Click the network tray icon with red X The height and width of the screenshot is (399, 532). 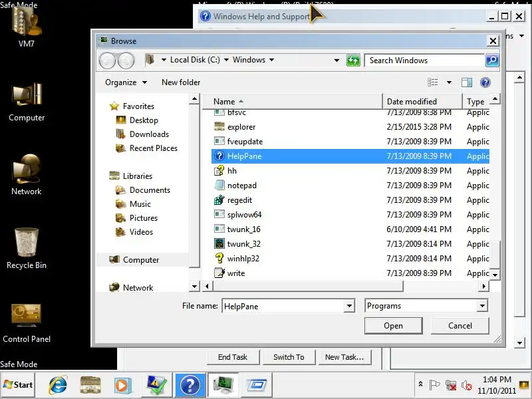[451, 385]
